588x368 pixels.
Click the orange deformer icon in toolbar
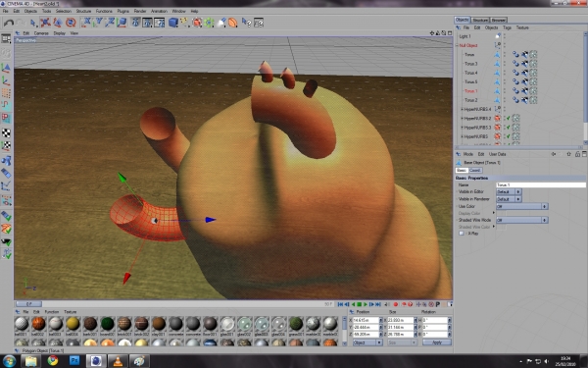click(233, 23)
